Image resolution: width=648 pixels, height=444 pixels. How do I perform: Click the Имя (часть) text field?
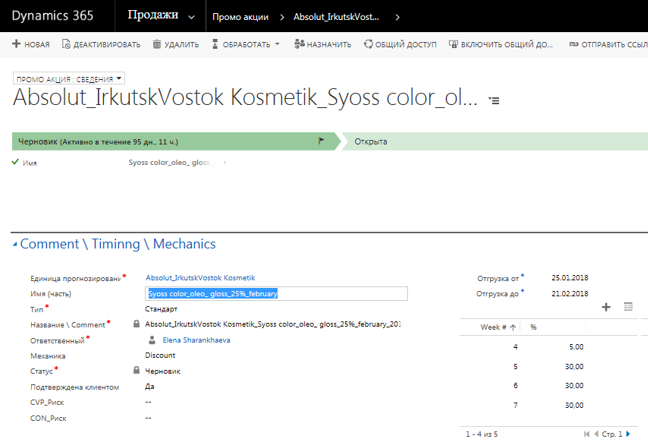click(276, 293)
